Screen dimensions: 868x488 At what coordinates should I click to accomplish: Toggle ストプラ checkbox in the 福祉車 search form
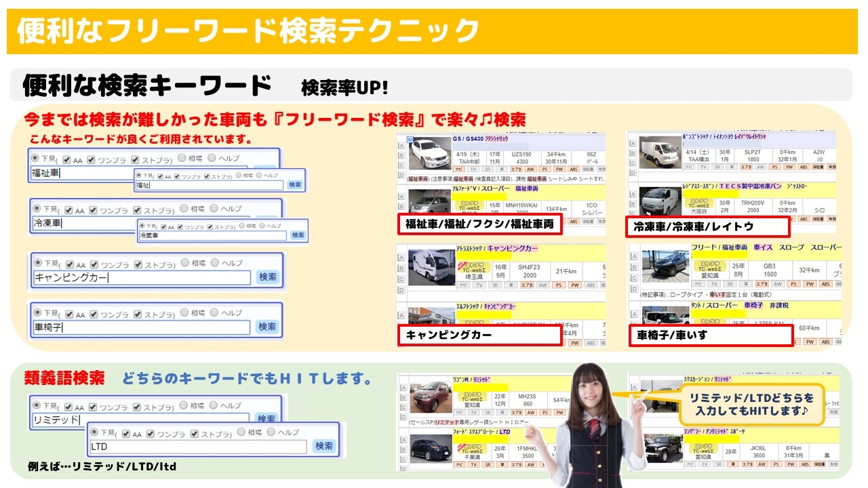click(x=136, y=160)
